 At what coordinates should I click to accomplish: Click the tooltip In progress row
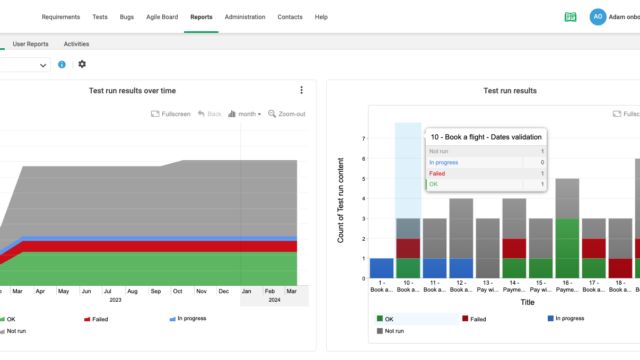[486, 162]
